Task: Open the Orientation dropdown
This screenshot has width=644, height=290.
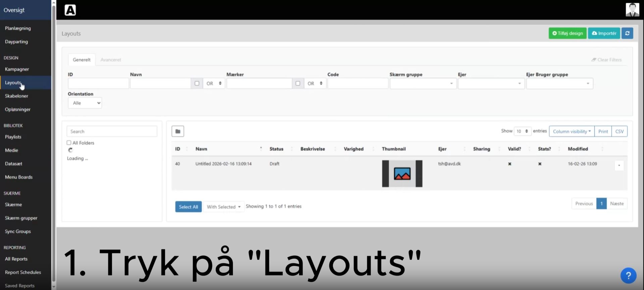Action: click(x=85, y=103)
